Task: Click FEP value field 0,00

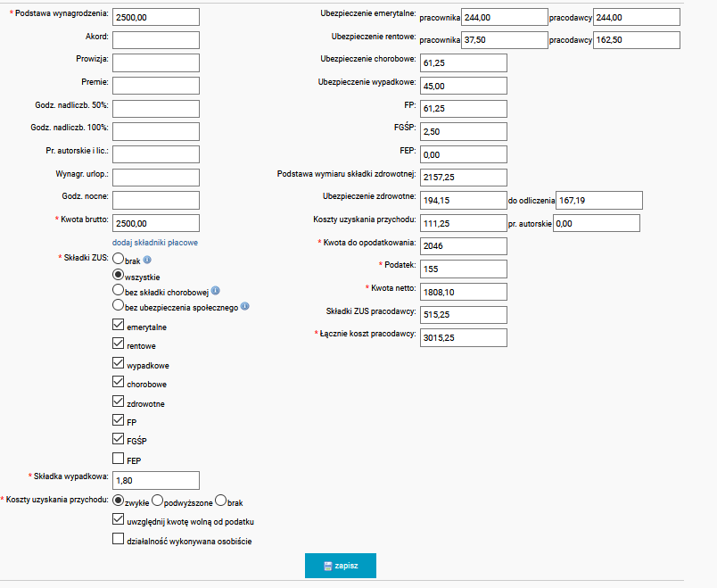Action: click(x=464, y=154)
